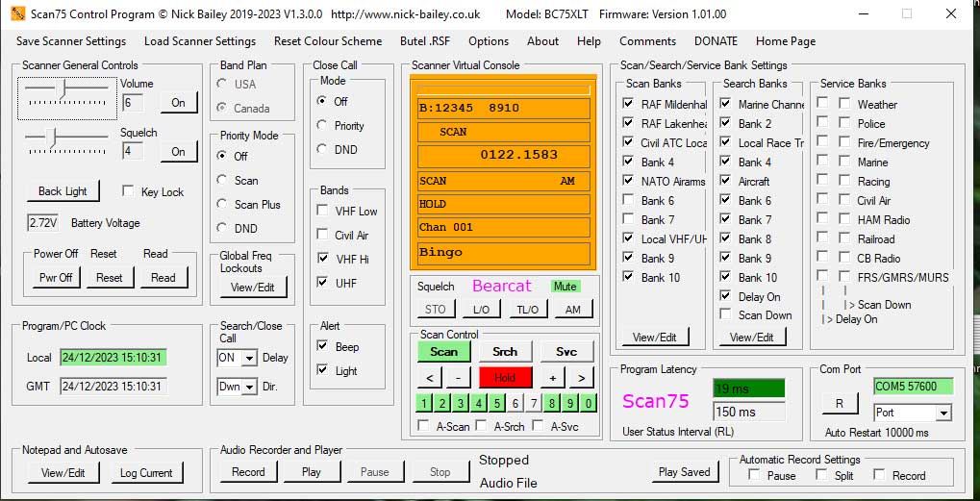Click the Scan75 app icon in title bar
The image size is (980, 501).
point(18,13)
